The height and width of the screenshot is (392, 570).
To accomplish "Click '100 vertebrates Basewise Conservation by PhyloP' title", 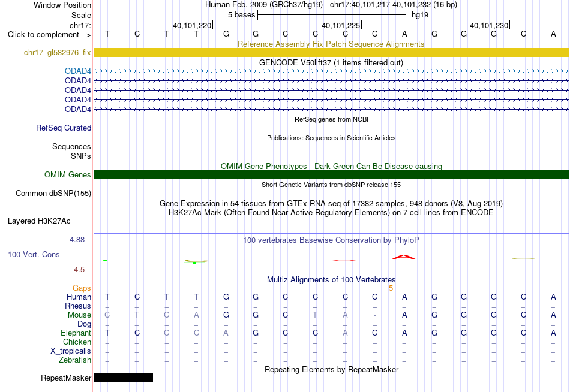I will coord(331,240).
